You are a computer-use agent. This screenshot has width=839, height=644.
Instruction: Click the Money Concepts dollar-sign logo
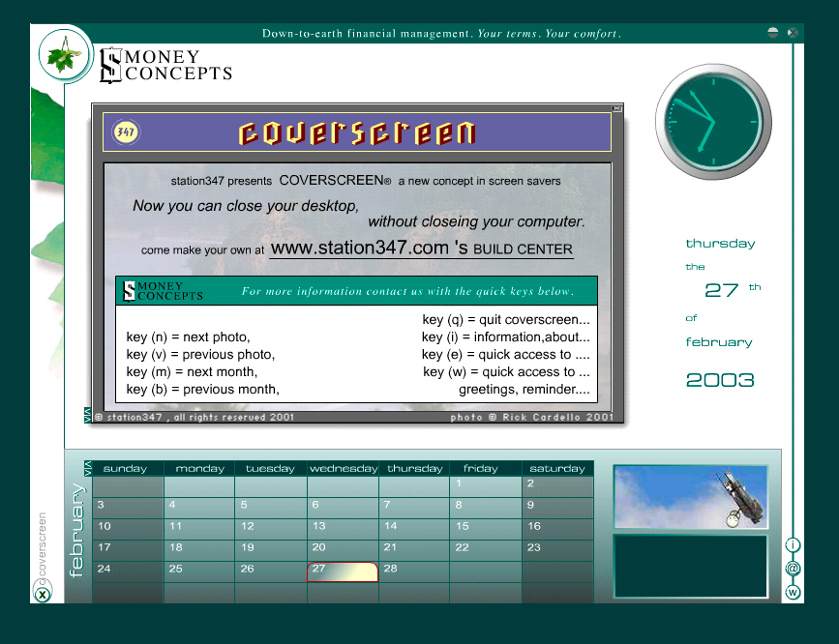109,65
